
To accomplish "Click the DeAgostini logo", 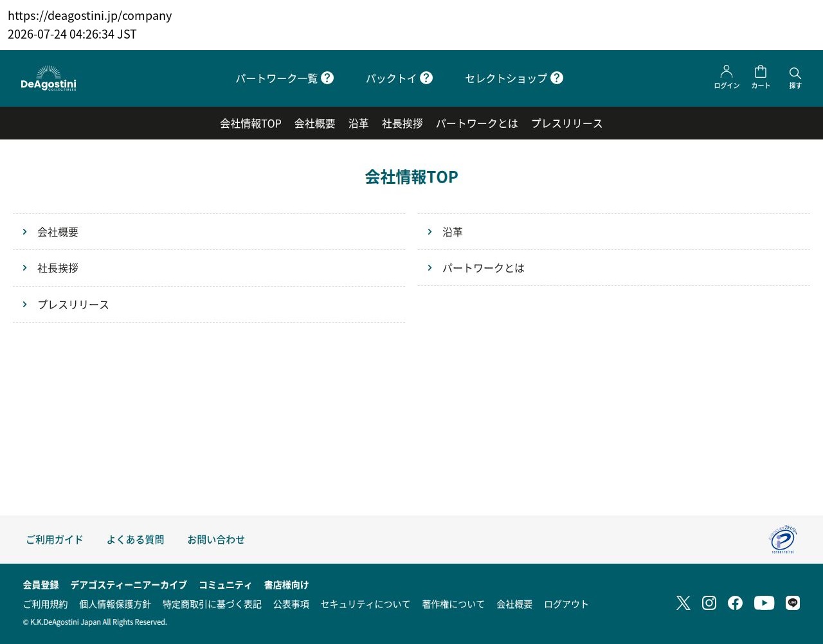I will 48,78.
